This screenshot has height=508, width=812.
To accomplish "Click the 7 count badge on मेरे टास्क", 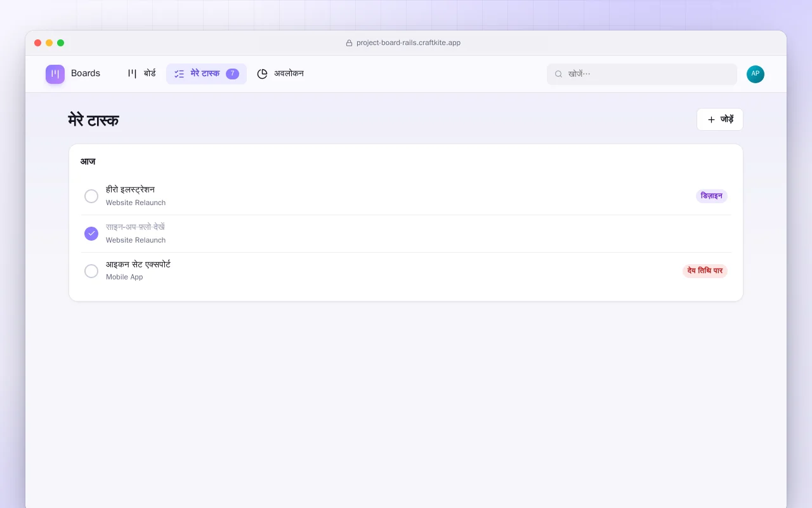I will click(232, 74).
